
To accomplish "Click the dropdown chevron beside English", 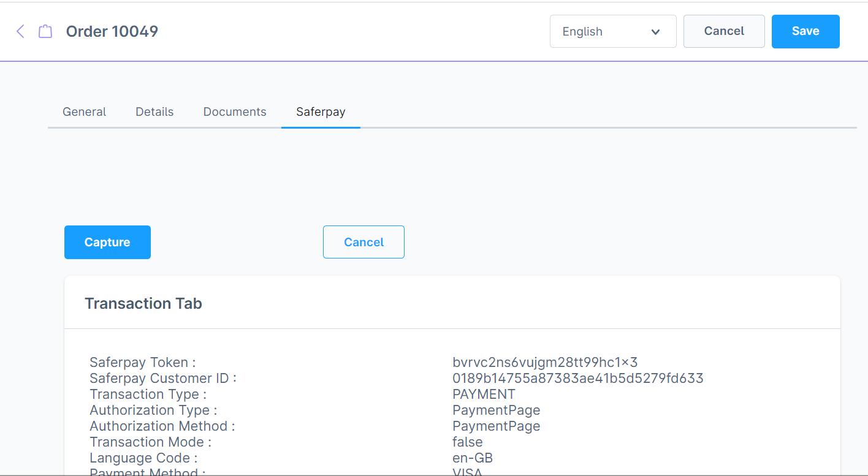I will [x=655, y=31].
